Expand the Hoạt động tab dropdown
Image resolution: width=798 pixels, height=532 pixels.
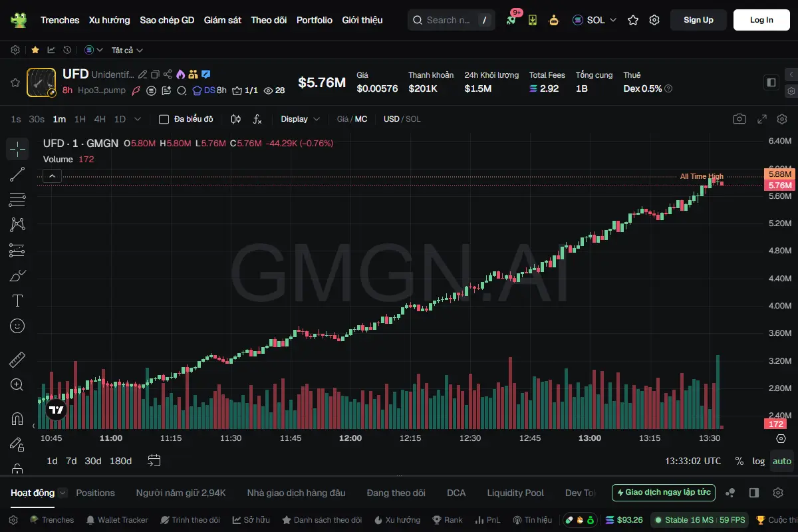[63, 493]
